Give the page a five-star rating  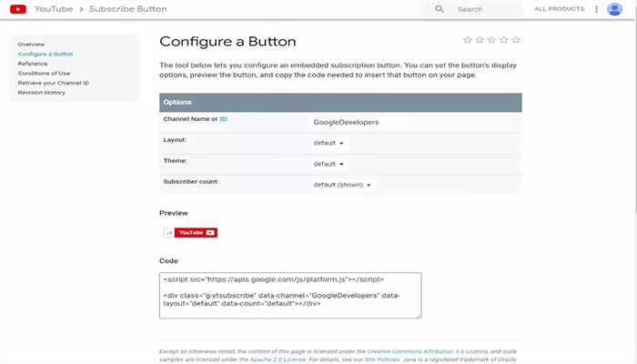click(x=517, y=40)
